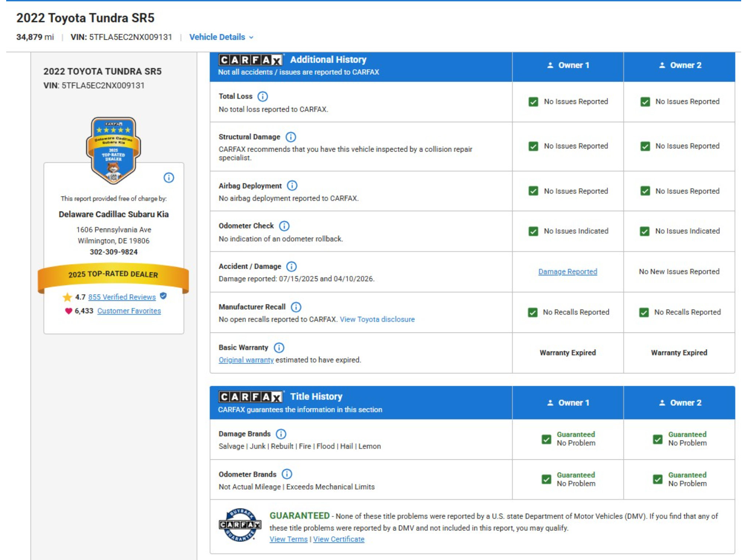Click the Customer Favorites link

point(129,311)
